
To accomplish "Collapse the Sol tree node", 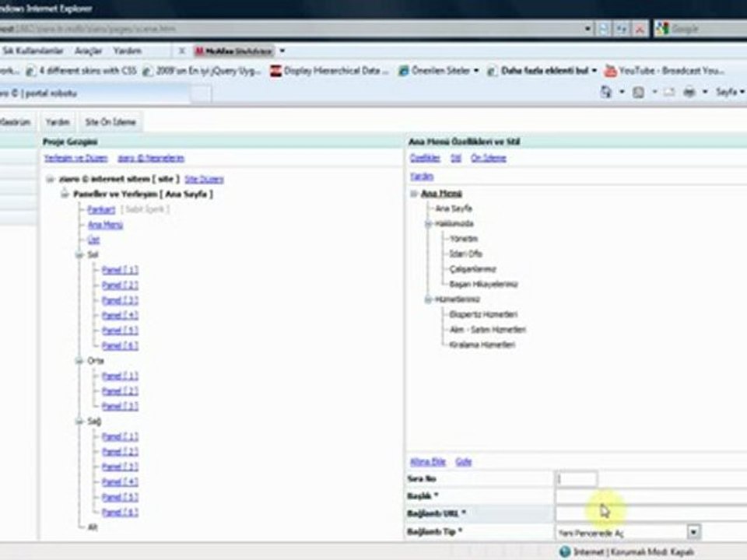I will 79,255.
